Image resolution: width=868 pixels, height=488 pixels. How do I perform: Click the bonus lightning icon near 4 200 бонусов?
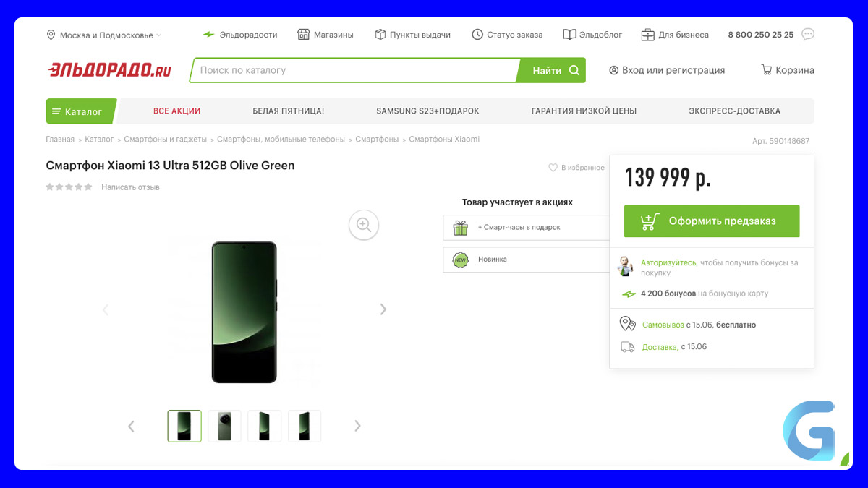coord(629,294)
